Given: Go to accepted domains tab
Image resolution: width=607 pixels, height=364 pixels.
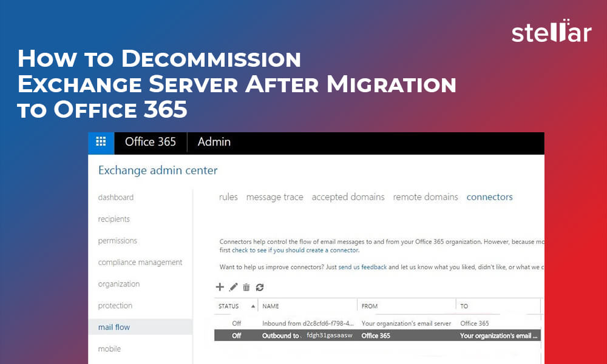Looking at the screenshot, I should click(x=348, y=197).
